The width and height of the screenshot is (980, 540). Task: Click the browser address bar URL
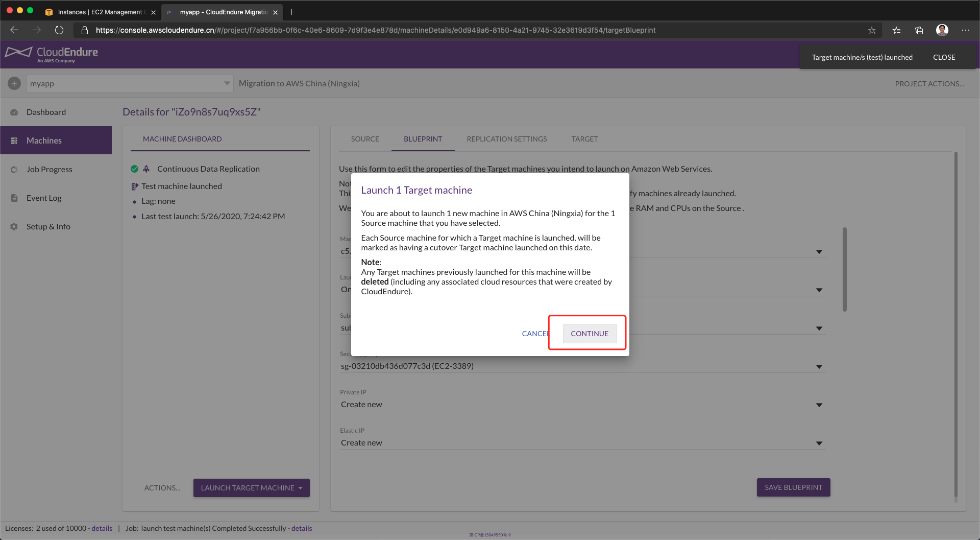pyautogui.click(x=375, y=30)
